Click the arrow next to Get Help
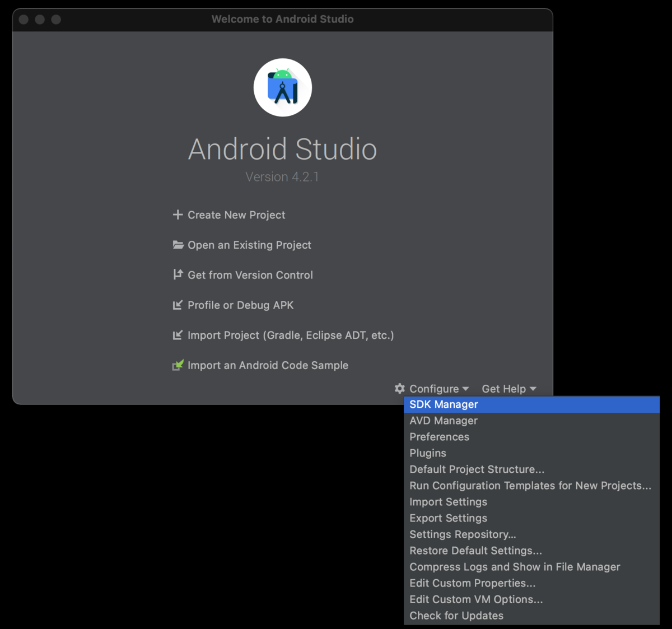Viewport: 672px width, 629px height. click(533, 389)
